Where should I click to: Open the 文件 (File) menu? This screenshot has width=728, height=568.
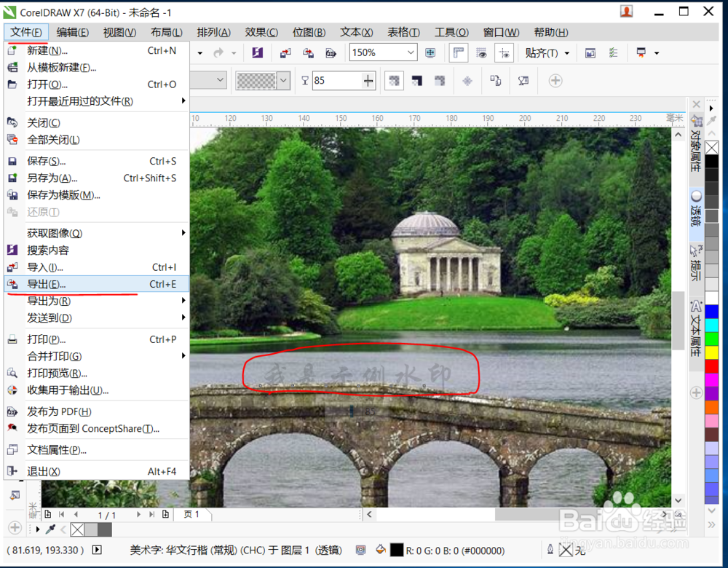coord(26,32)
